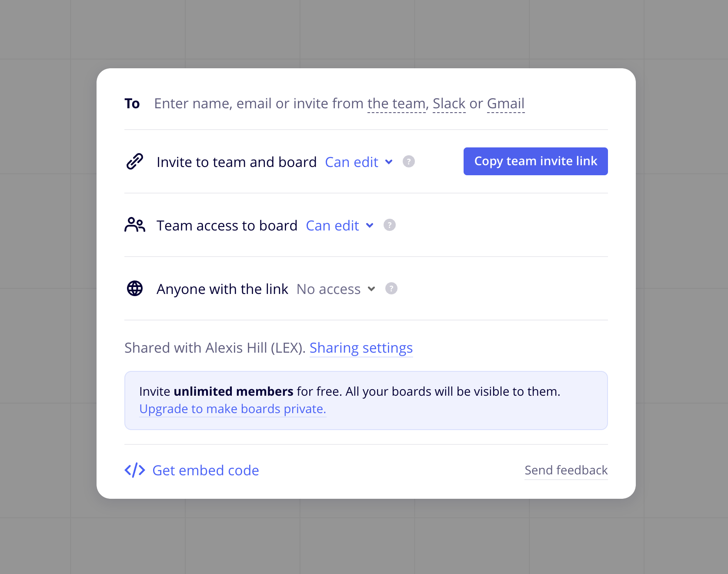Choose invite from Gmail option

pyautogui.click(x=505, y=103)
